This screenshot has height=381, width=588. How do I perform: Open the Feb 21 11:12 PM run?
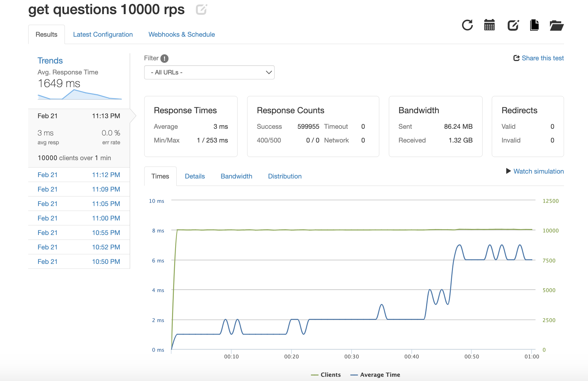point(79,175)
